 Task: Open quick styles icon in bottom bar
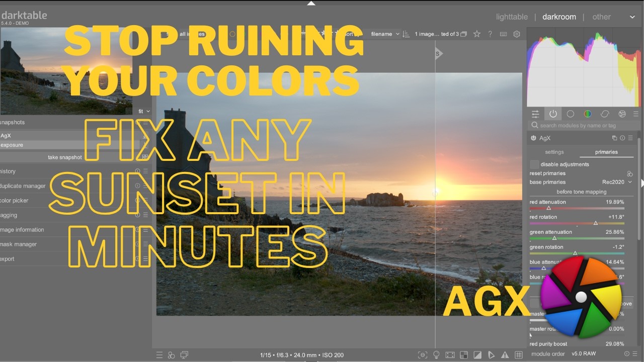[171, 355]
